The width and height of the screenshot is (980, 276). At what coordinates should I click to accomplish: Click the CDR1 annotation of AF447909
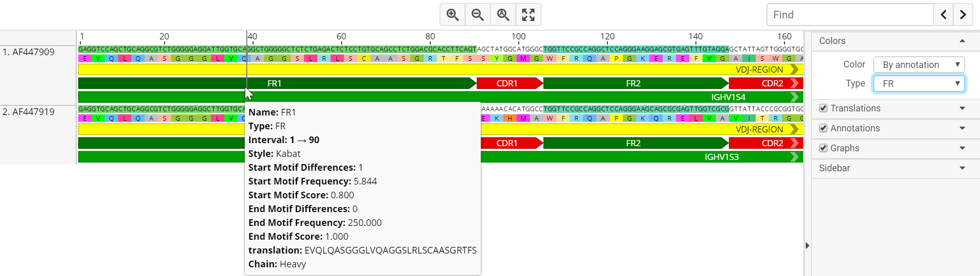509,83
